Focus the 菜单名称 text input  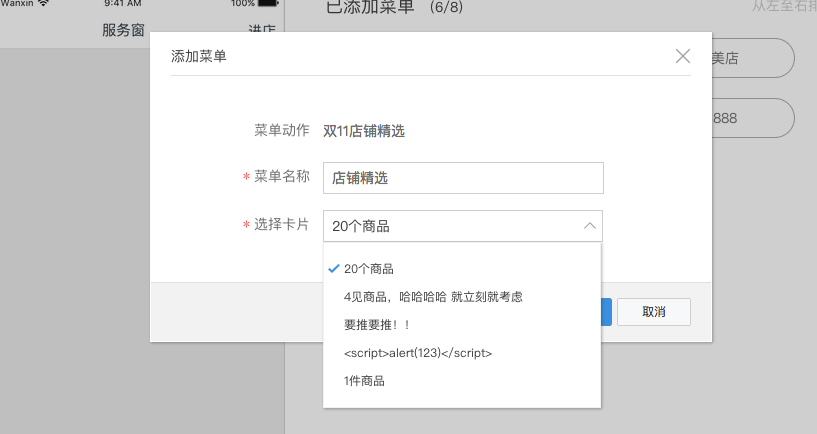(462, 178)
